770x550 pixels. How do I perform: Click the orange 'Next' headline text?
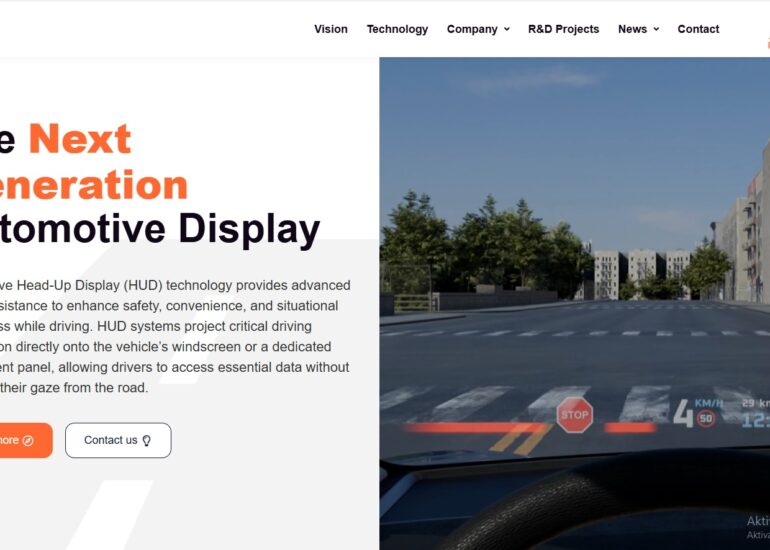point(80,139)
